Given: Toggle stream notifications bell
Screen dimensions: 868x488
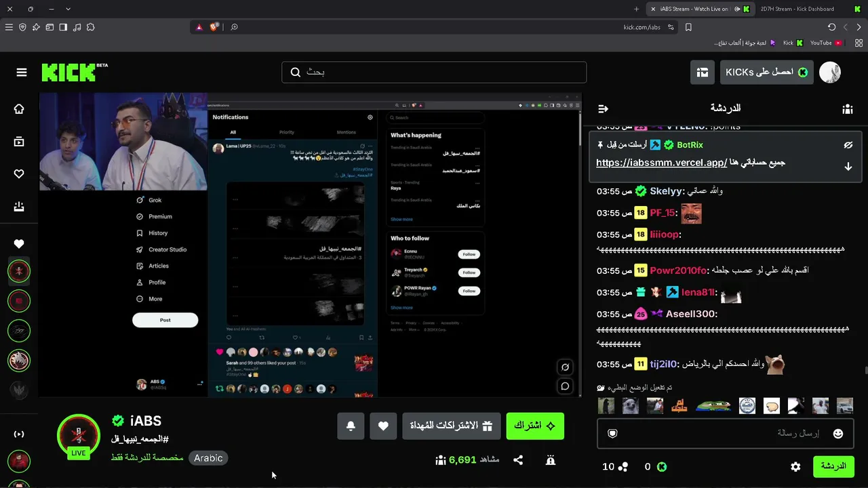Looking at the screenshot, I should tap(351, 426).
